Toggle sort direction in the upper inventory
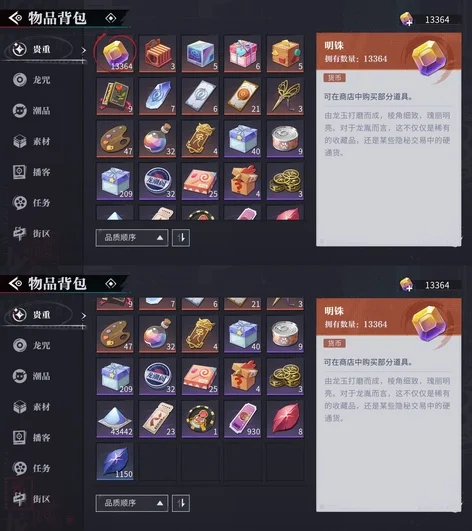The height and width of the screenshot is (531, 472). click(x=181, y=238)
